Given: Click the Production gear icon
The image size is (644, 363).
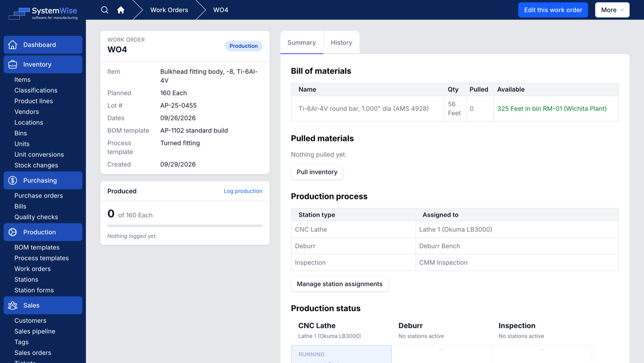Looking at the screenshot, I should pyautogui.click(x=13, y=232).
